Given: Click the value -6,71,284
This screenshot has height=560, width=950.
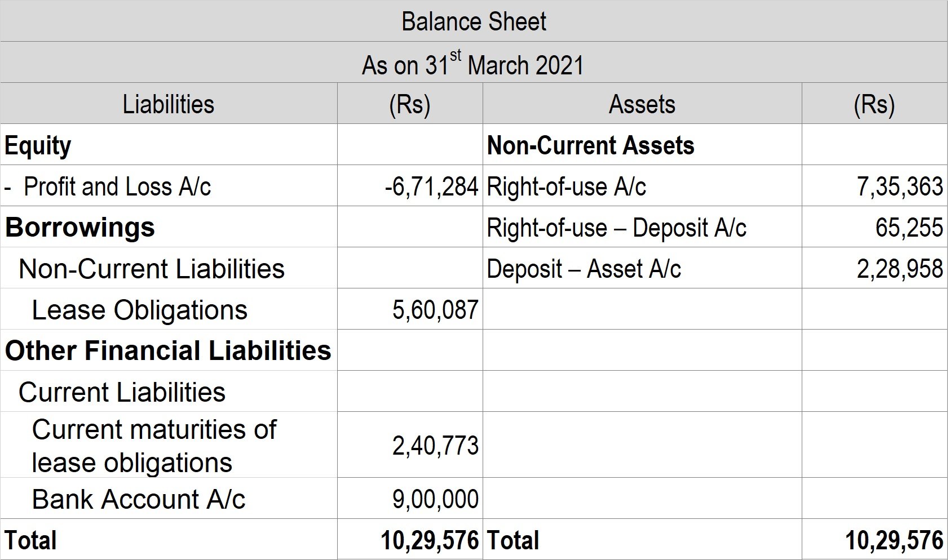Looking at the screenshot, I should [x=432, y=186].
